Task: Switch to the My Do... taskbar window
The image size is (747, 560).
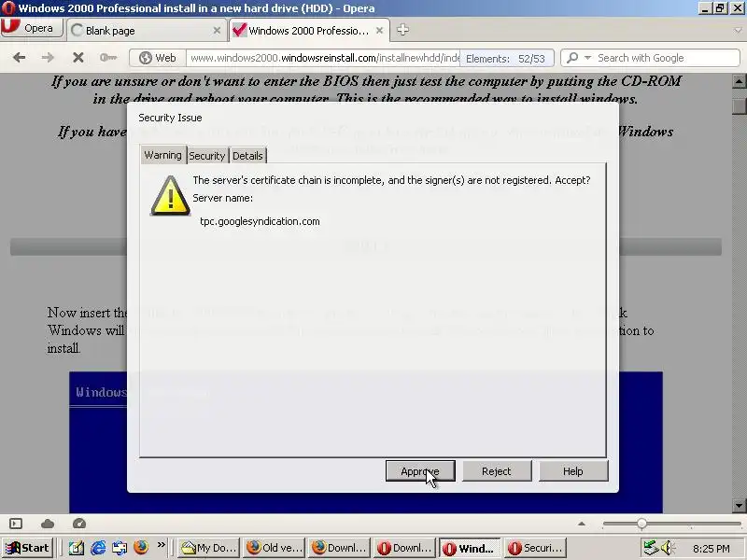Action: click(x=208, y=548)
